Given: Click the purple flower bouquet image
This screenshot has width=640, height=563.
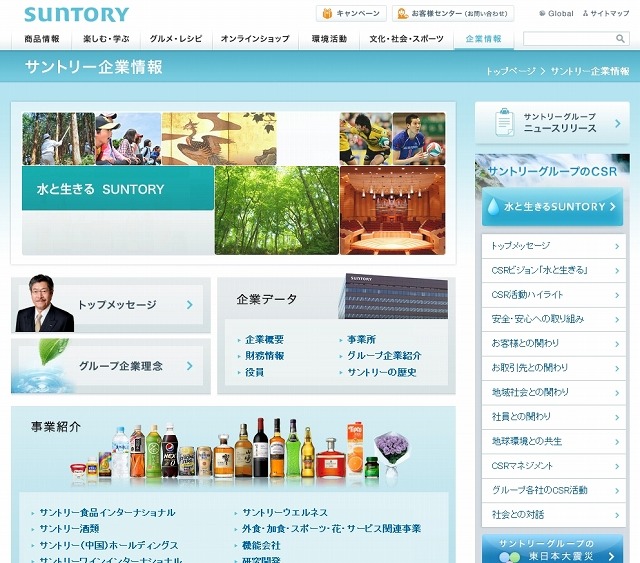Looking at the screenshot, I should click(x=391, y=455).
